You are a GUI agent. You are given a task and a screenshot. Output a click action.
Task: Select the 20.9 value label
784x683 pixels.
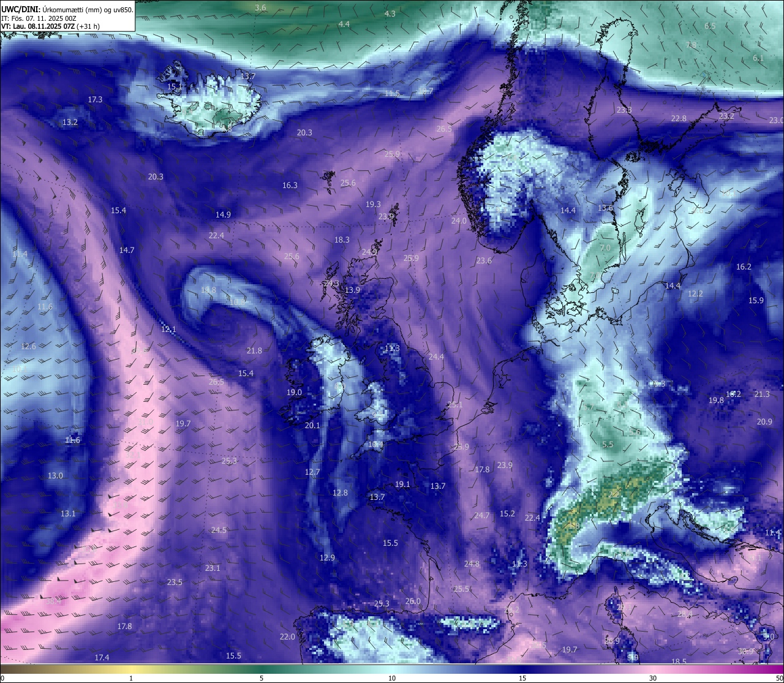point(764,422)
